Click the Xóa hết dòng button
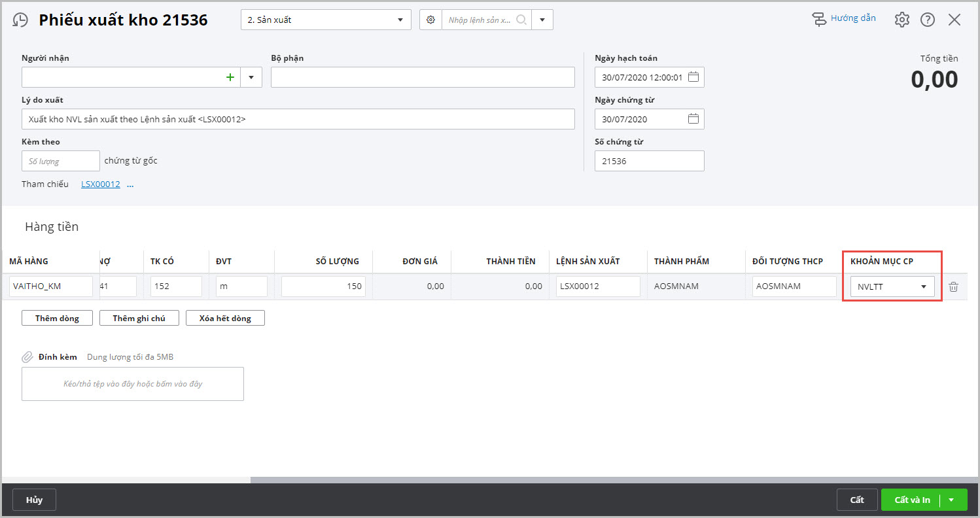This screenshot has width=980, height=518. pos(225,318)
